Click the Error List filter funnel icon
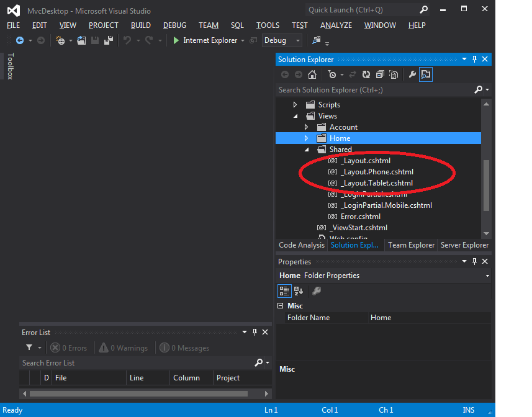 pos(29,347)
